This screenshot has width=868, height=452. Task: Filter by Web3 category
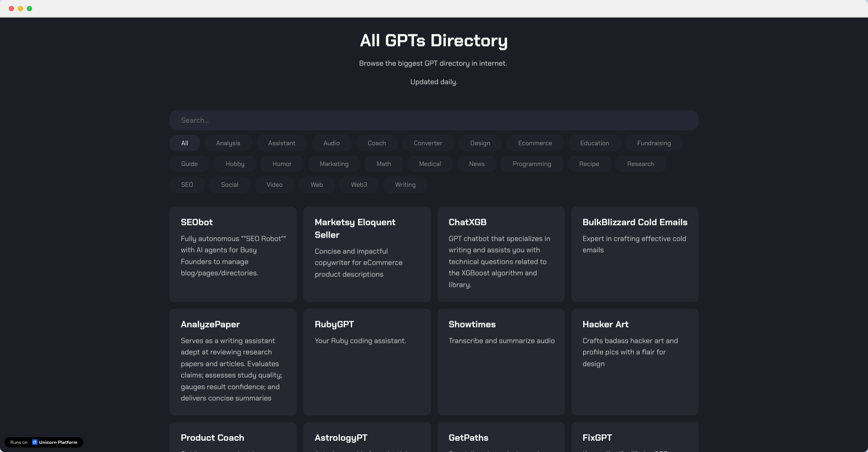[x=359, y=185]
